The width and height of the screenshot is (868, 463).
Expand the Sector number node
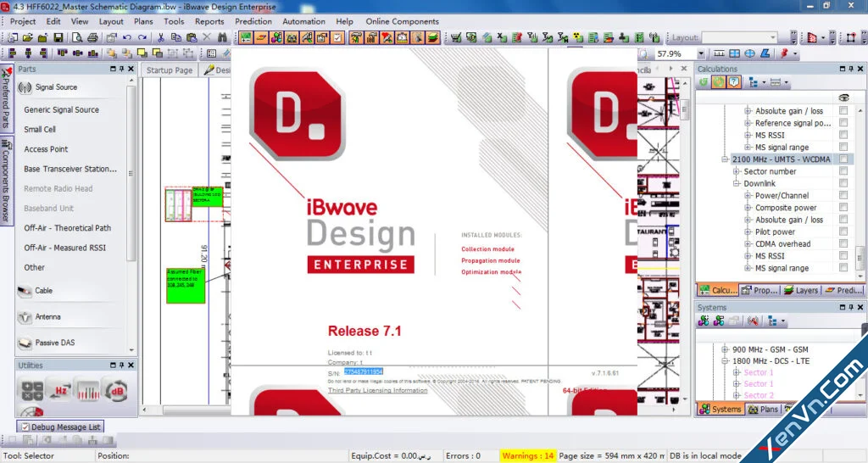coord(737,171)
